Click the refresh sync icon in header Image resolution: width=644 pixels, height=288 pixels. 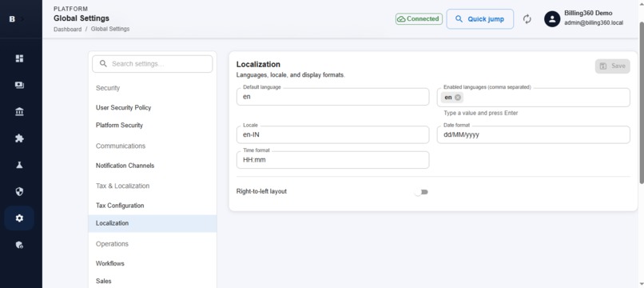(x=527, y=19)
